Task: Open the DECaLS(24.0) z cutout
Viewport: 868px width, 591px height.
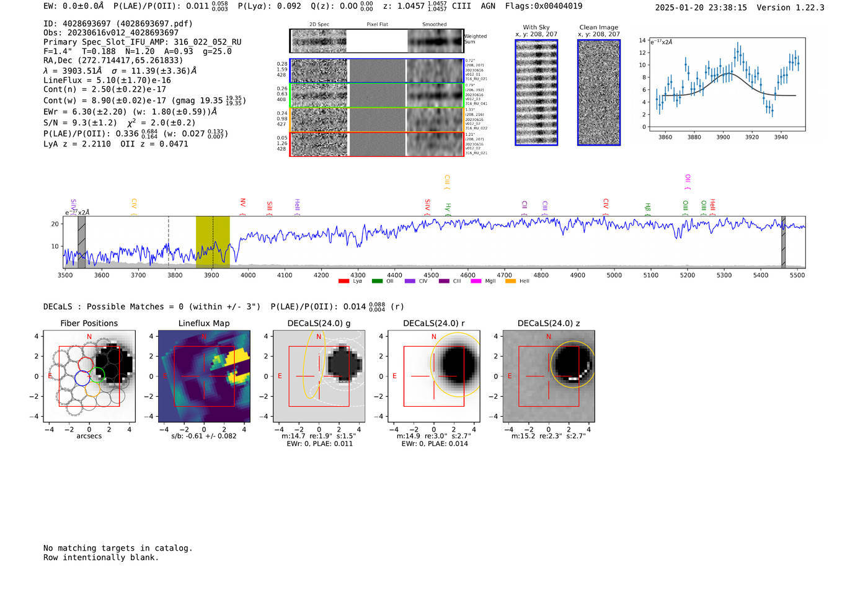Action: pyautogui.click(x=549, y=376)
